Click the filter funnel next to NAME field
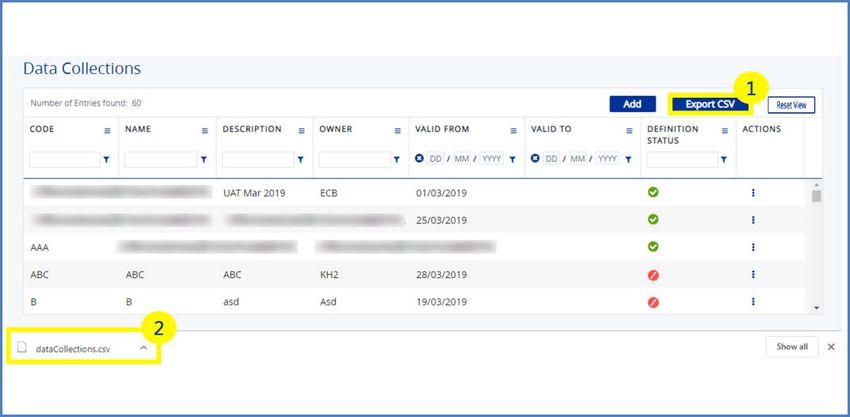Screen dimensions: 850x417 pyautogui.click(x=203, y=159)
